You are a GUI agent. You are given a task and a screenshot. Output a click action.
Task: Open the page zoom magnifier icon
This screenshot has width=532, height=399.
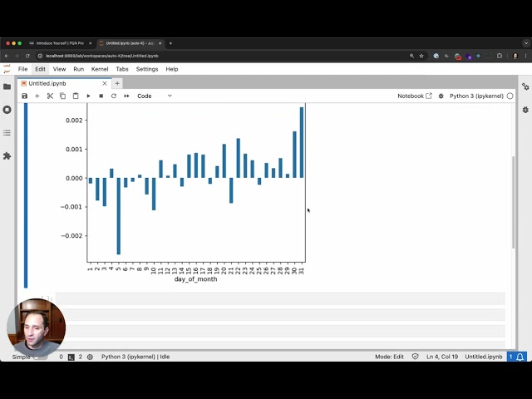(411, 56)
